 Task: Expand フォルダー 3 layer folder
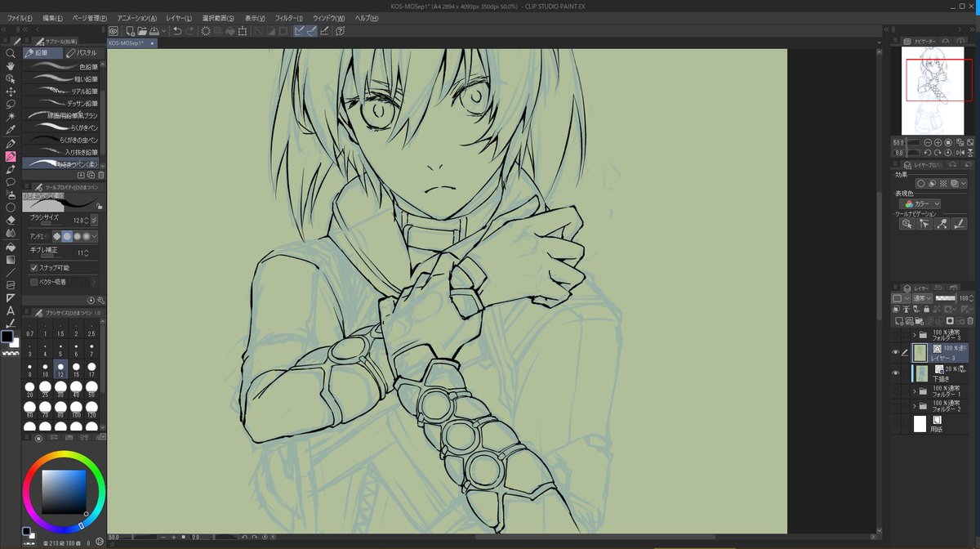tap(914, 334)
